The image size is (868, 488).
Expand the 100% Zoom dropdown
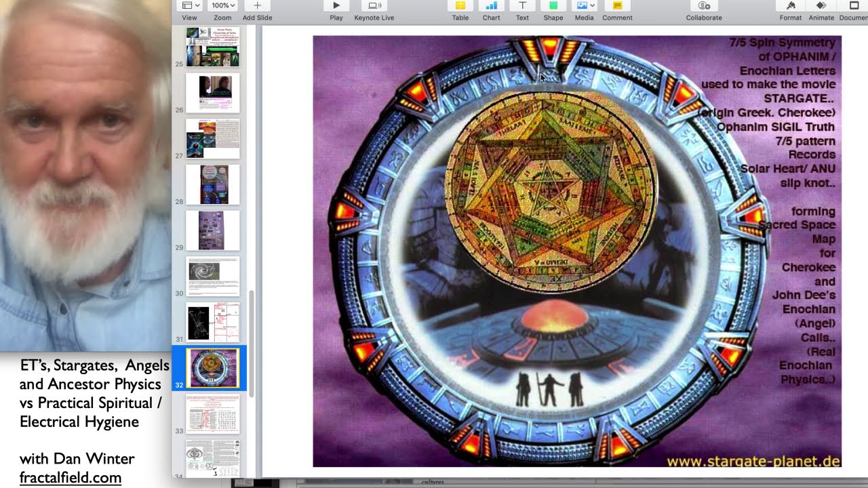coord(222,6)
